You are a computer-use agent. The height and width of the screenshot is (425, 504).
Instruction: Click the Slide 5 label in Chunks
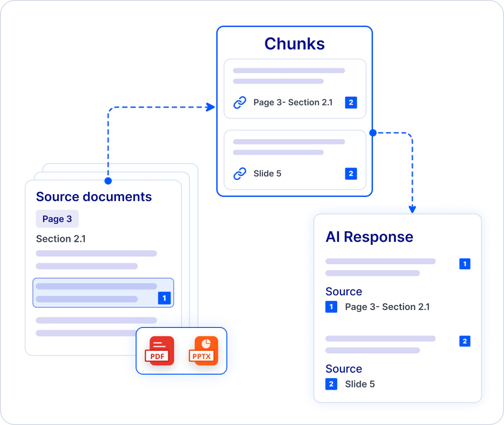click(268, 174)
